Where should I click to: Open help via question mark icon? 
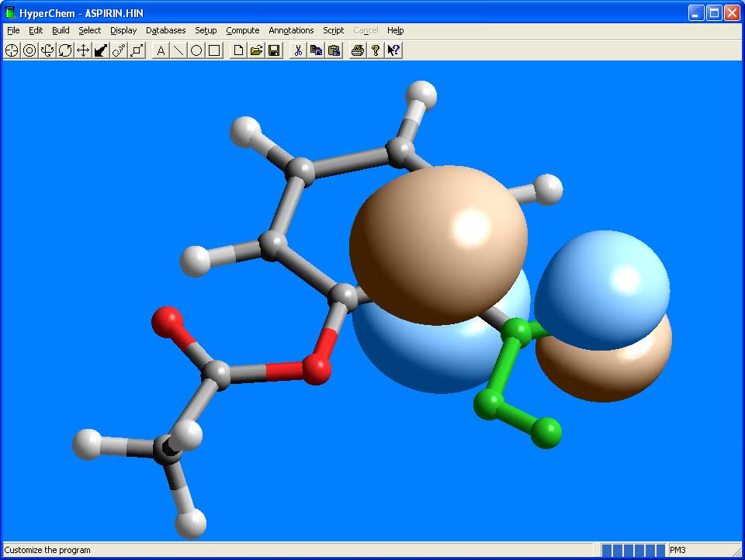click(376, 50)
